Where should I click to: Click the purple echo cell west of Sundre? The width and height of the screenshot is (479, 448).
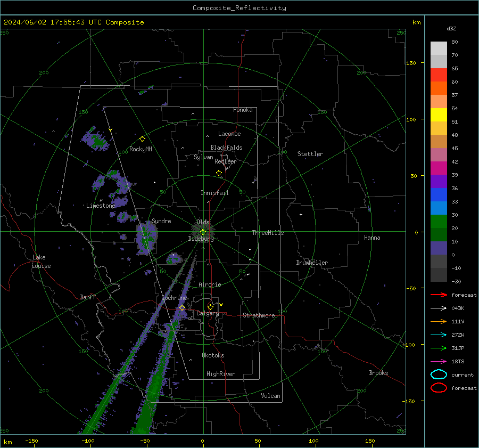point(147,238)
